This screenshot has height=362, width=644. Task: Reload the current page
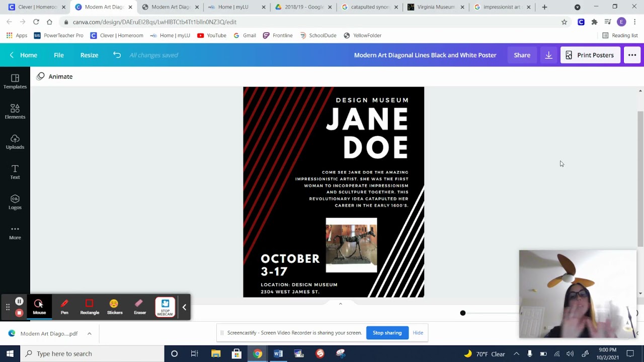click(x=36, y=22)
